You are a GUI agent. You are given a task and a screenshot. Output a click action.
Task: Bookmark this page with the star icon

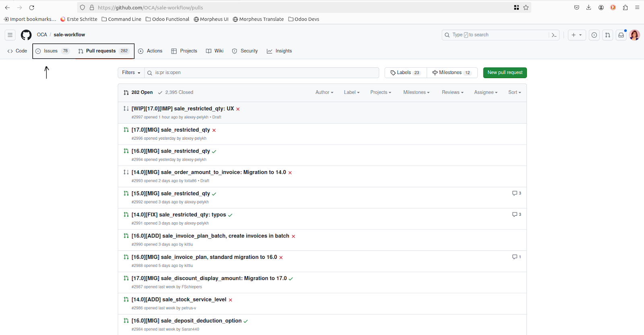[x=526, y=8]
